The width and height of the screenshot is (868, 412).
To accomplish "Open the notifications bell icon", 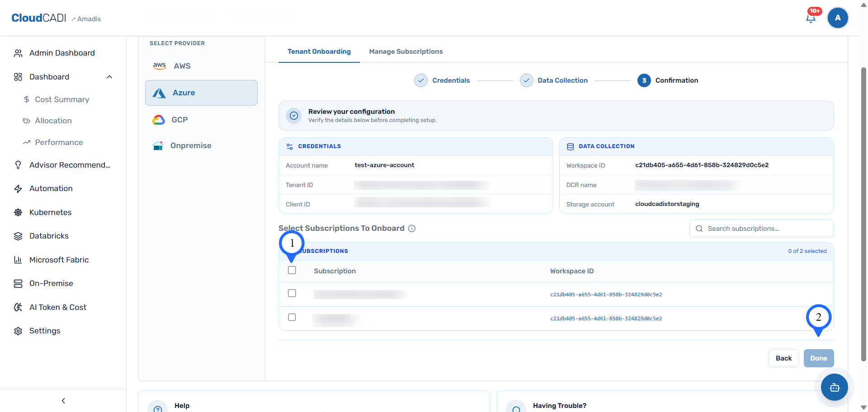I will tap(811, 18).
